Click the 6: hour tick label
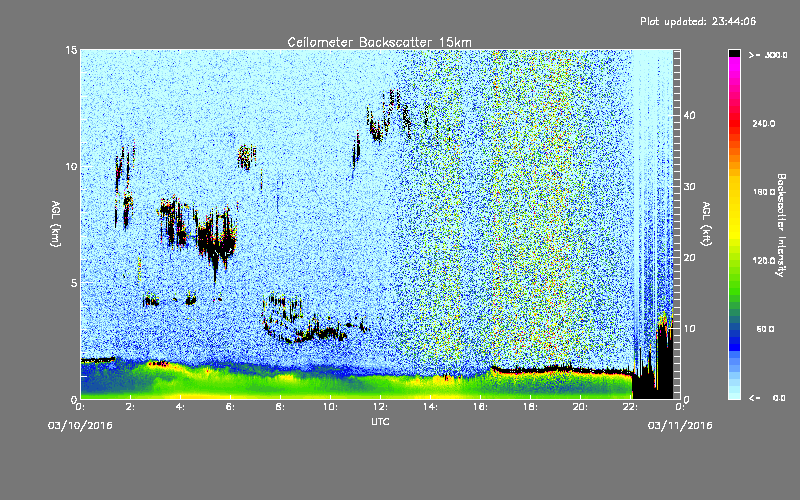 click(230, 407)
